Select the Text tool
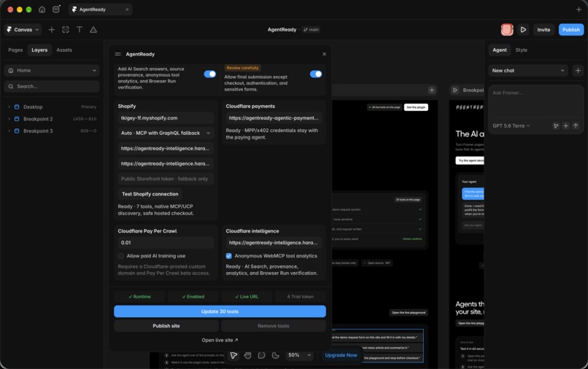The width and height of the screenshot is (588, 369). pyautogui.click(x=80, y=30)
